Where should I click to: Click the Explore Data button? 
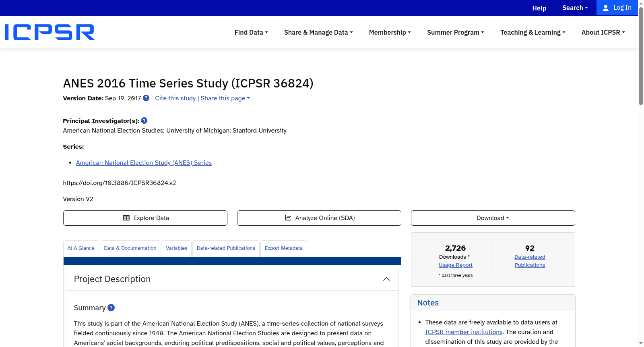pos(145,218)
